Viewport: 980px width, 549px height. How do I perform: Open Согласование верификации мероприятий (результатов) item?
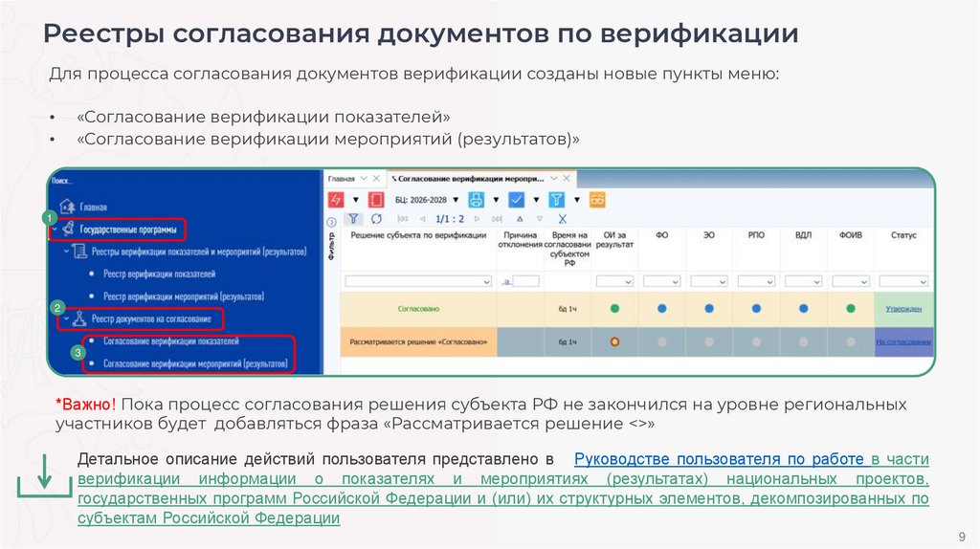(x=195, y=363)
